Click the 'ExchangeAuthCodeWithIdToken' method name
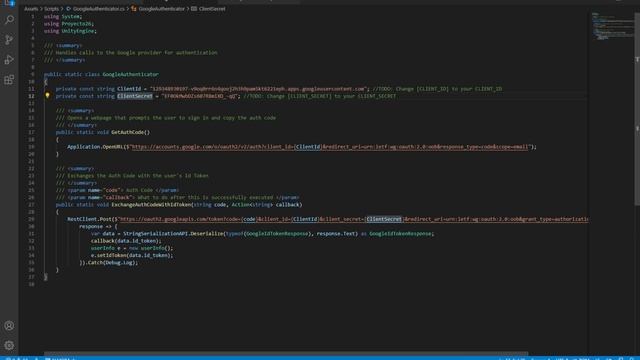Image resolution: width=640 pixels, height=360 pixels. click(151, 204)
